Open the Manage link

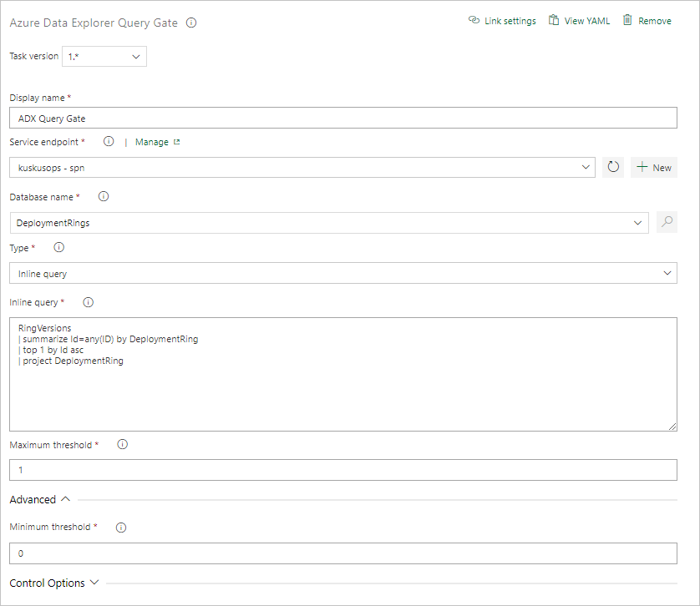pyautogui.click(x=152, y=142)
